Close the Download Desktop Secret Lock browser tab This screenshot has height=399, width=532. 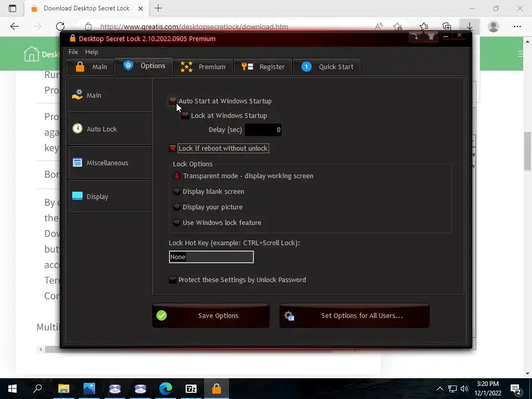tap(140, 8)
